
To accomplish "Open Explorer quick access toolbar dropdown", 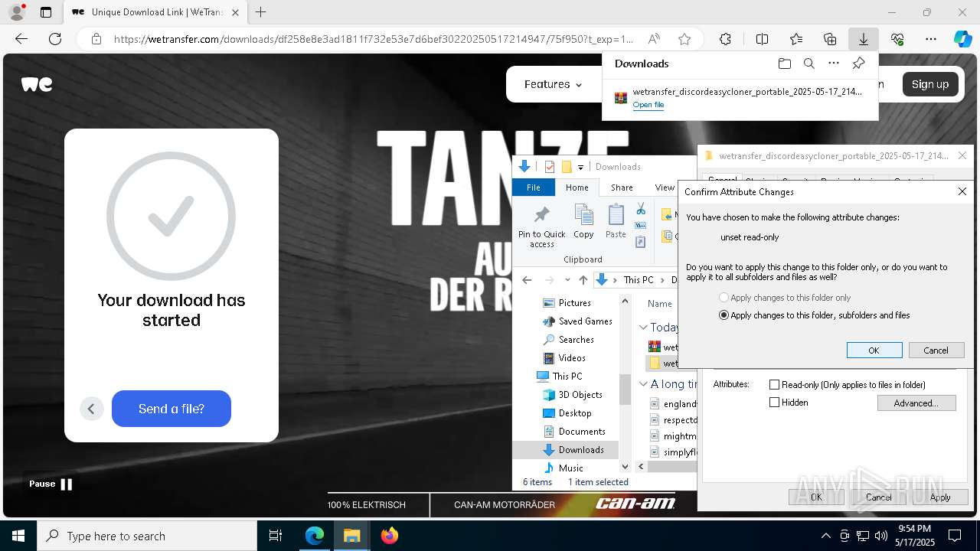I will [580, 167].
